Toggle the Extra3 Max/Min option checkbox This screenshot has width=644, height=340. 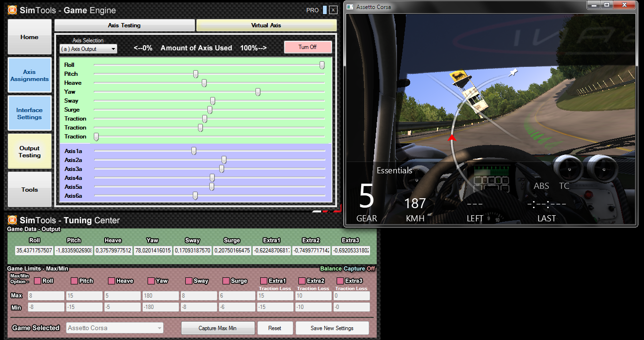[340, 281]
